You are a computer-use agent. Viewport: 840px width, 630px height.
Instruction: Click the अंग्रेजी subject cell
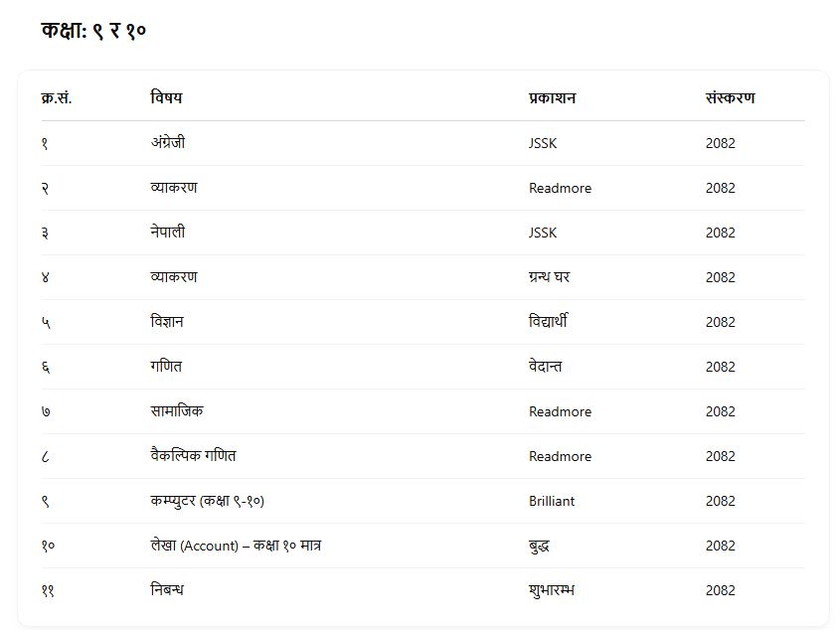(168, 143)
